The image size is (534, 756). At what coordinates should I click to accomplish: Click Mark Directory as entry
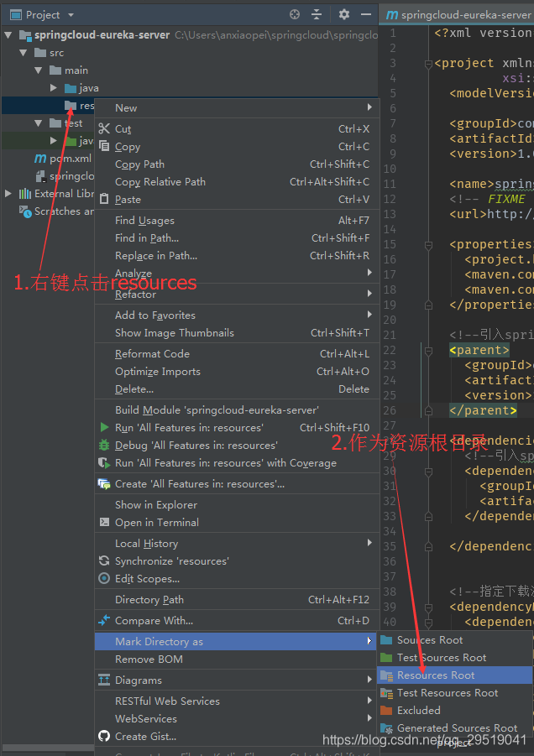(235, 642)
